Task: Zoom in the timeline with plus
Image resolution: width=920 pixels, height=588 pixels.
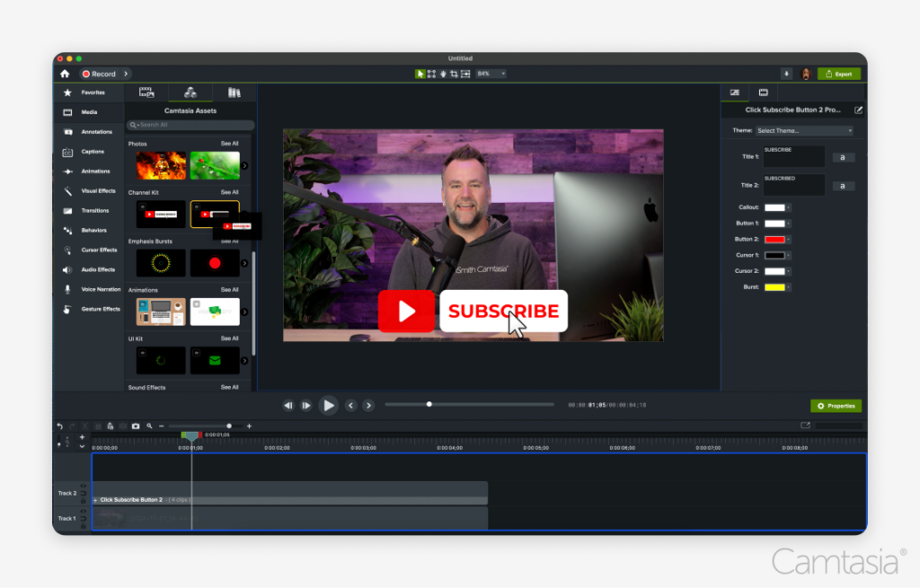Action: pos(250,426)
